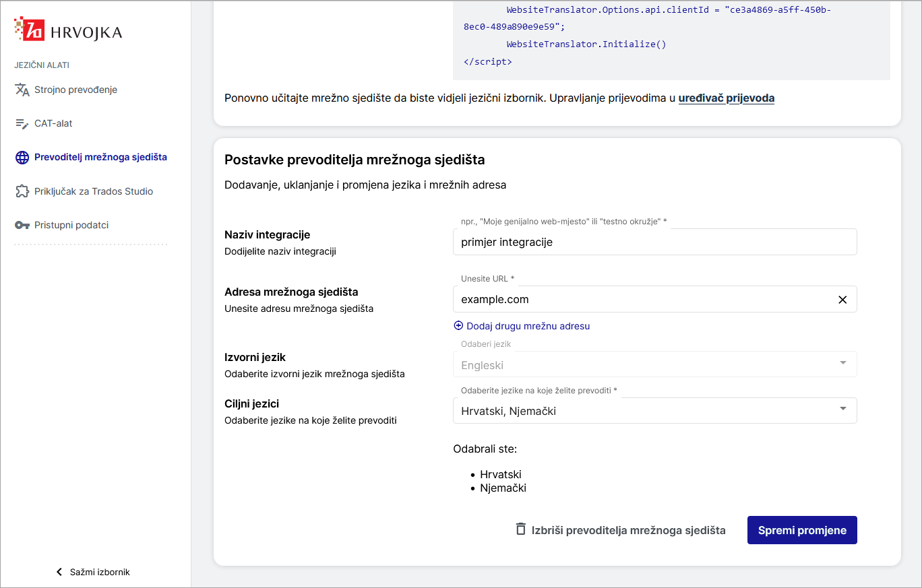Click the Izvorni jezik label
Screen dimensions: 922x588
(255, 357)
